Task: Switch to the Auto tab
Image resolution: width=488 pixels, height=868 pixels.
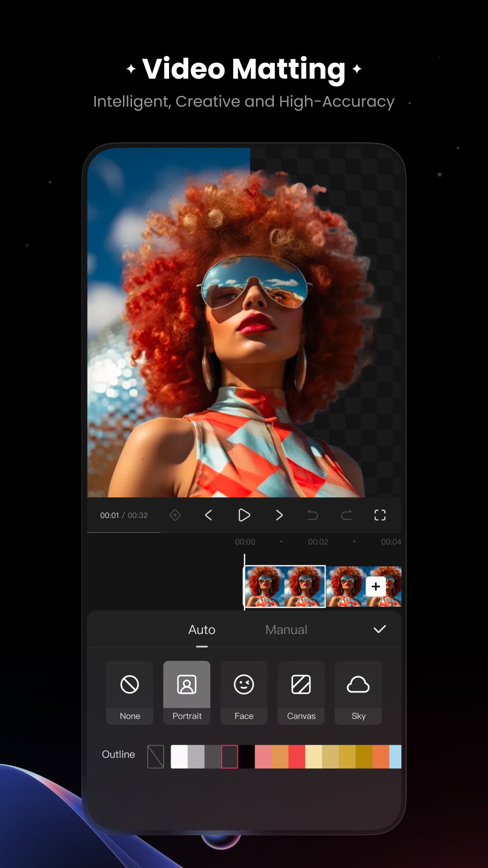Action: (x=202, y=630)
